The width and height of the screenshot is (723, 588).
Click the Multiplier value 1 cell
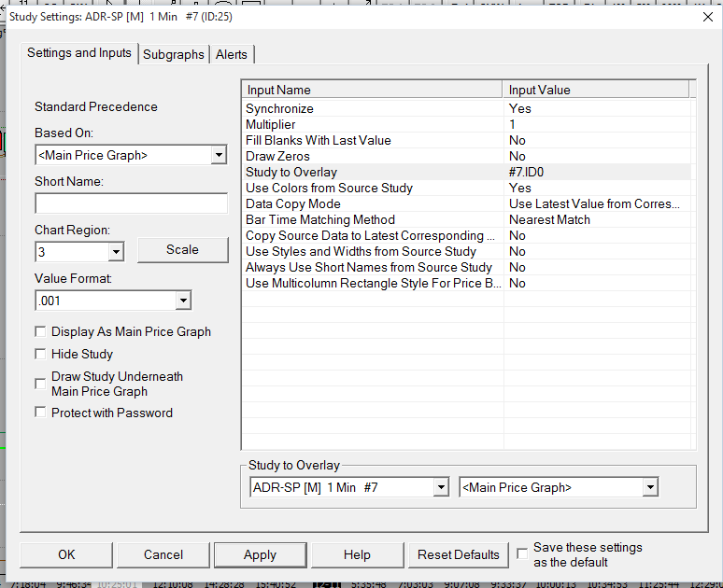coord(597,124)
